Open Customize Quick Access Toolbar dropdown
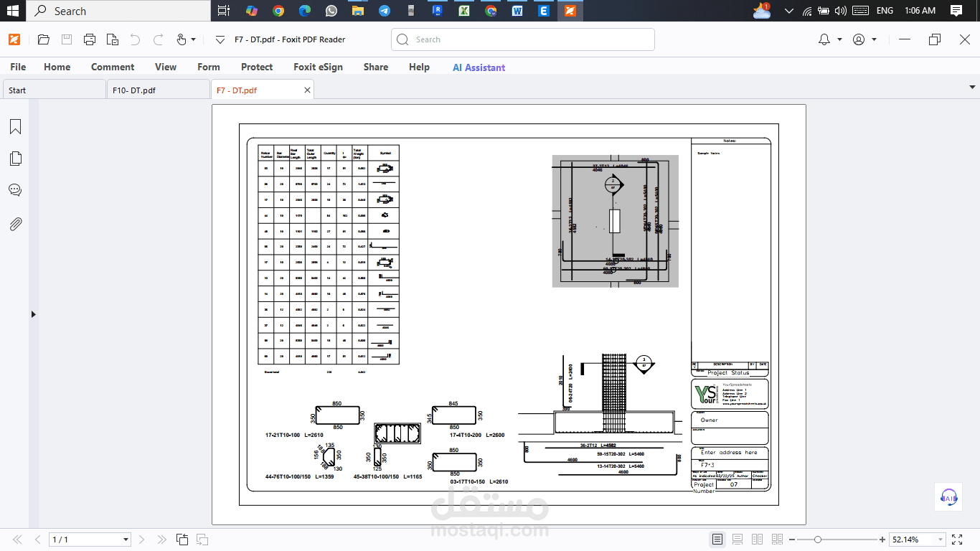Viewport: 980px width, 551px height. pos(220,39)
